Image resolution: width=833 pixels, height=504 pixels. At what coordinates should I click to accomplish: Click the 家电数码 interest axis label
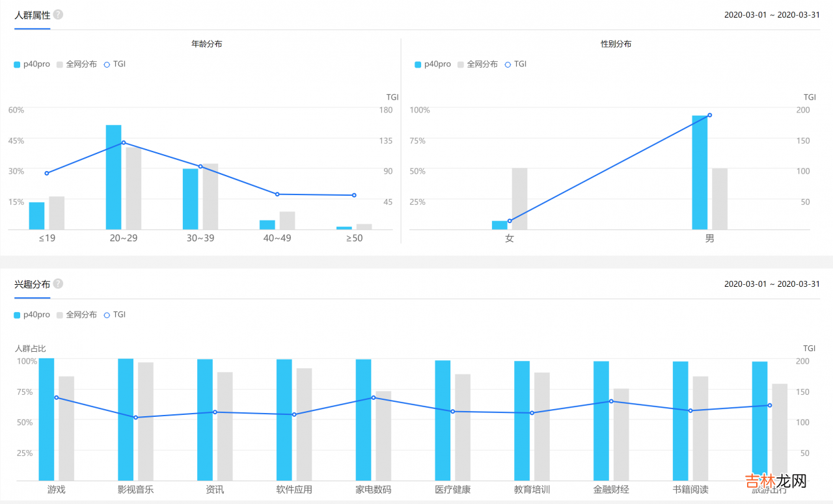click(x=374, y=489)
